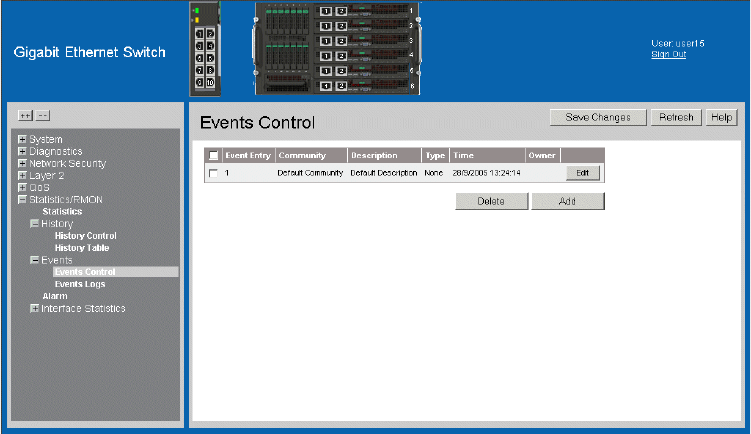Tick the checkbox for event entry 1
Viewport: 751px width, 434px height.
[x=214, y=173]
